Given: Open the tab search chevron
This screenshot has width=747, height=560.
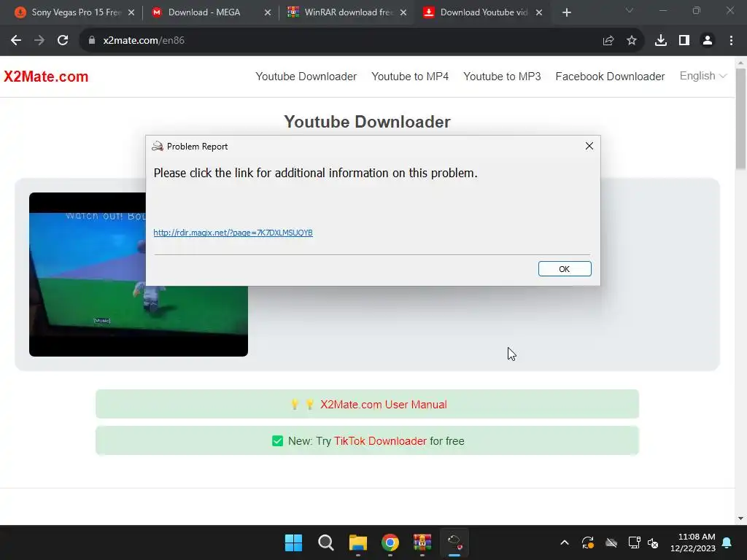Looking at the screenshot, I should click(x=630, y=10).
